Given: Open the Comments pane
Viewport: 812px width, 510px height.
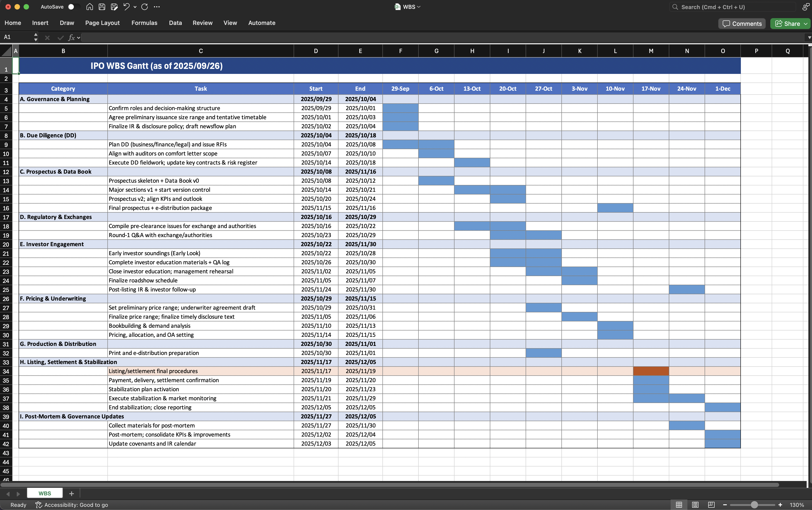Looking at the screenshot, I should pyautogui.click(x=742, y=24).
